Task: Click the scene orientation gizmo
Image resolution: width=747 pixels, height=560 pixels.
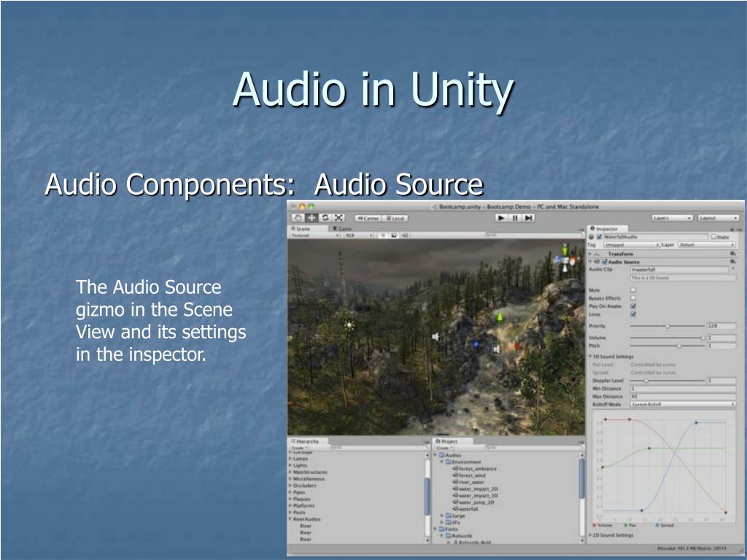Action: coord(565,259)
